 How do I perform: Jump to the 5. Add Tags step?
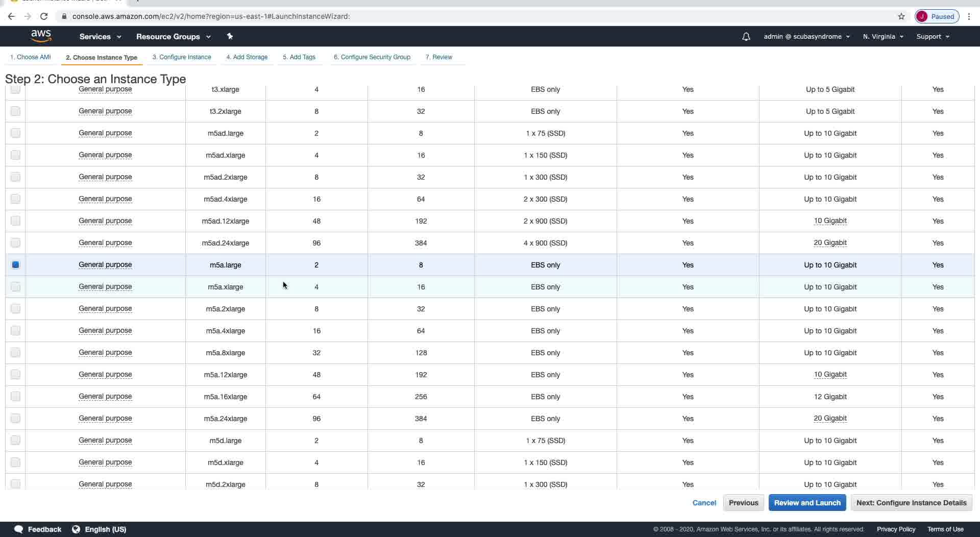coord(299,57)
